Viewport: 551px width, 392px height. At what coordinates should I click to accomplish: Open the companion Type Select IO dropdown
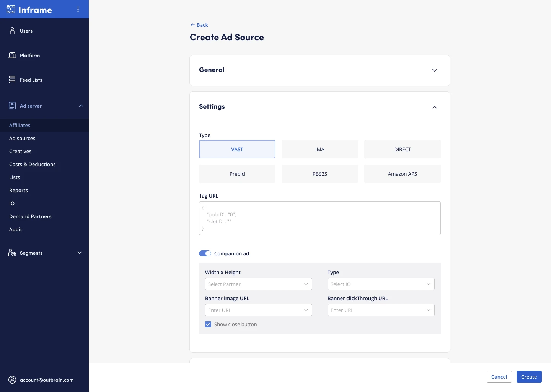(381, 284)
